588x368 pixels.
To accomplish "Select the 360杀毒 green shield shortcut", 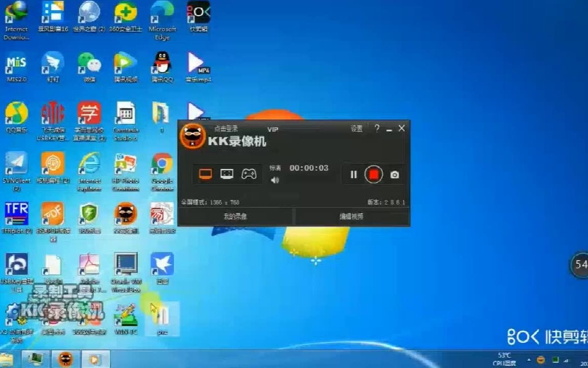I will click(x=89, y=219).
